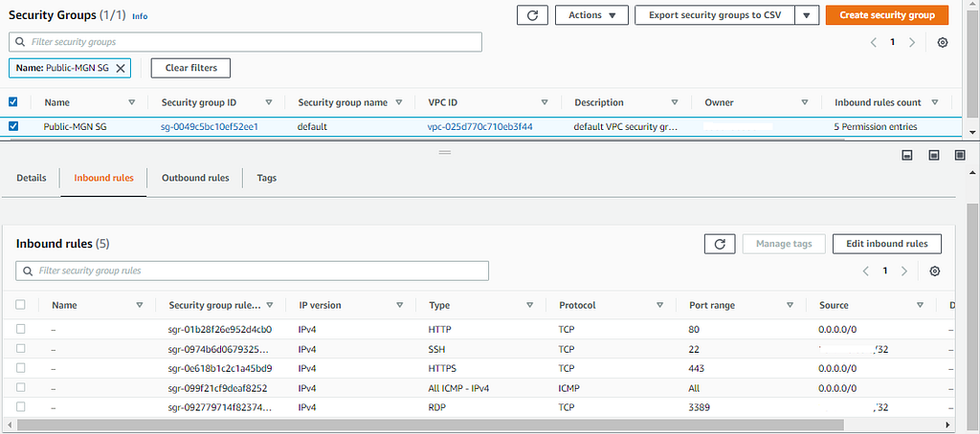Refresh the Inbound rules table
The width and height of the screenshot is (980, 434).
[720, 244]
